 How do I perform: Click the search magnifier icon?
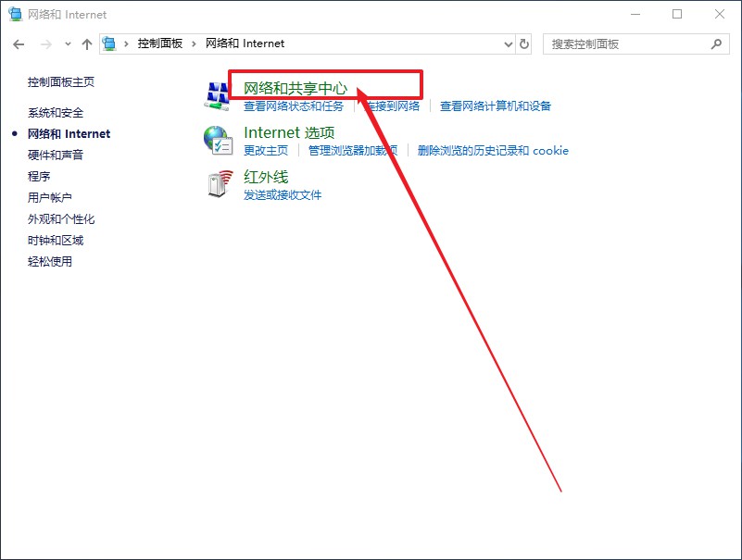click(716, 44)
